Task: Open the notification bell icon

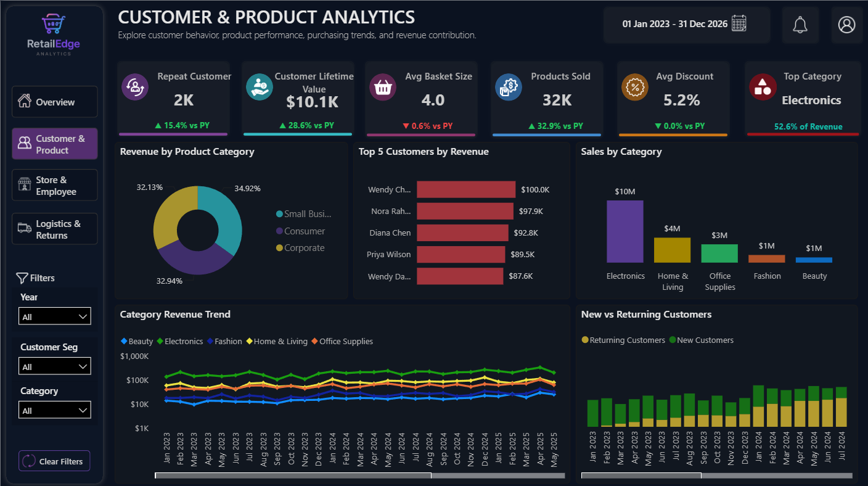Action: (x=800, y=25)
